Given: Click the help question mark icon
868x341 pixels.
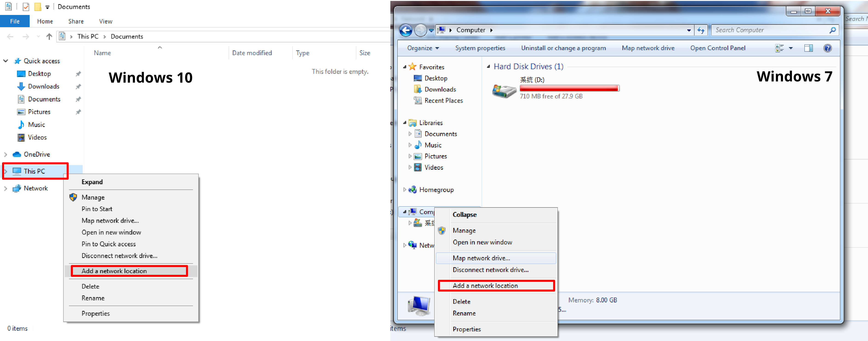Looking at the screenshot, I should coord(827,48).
